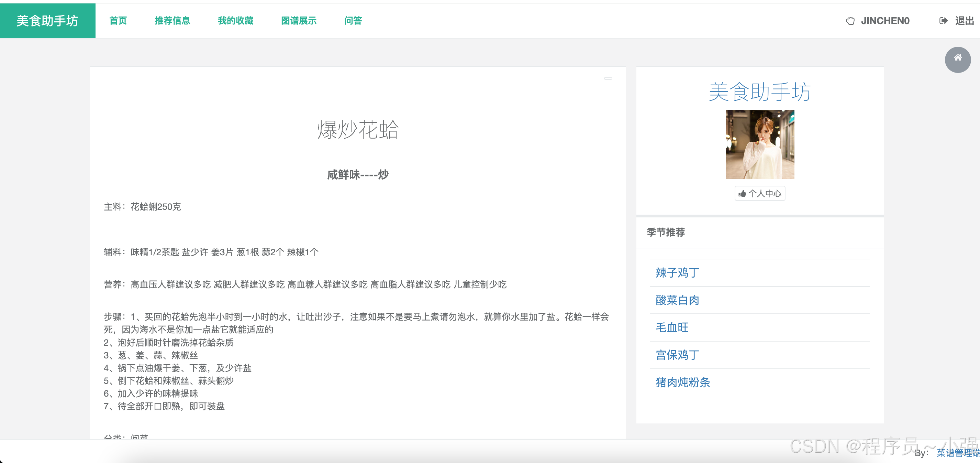
Task: Go to the 推荐信息 menu item
Action: pyautogui.click(x=172, y=21)
